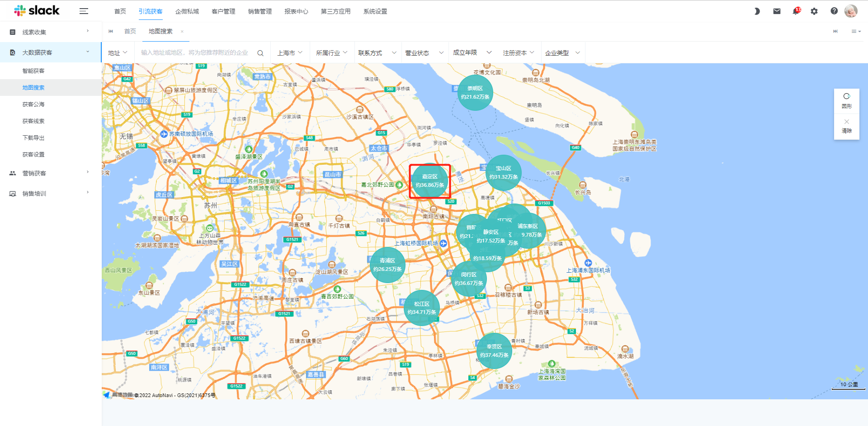Open 智能获客 sidebar item
The image size is (868, 426).
[33, 71]
